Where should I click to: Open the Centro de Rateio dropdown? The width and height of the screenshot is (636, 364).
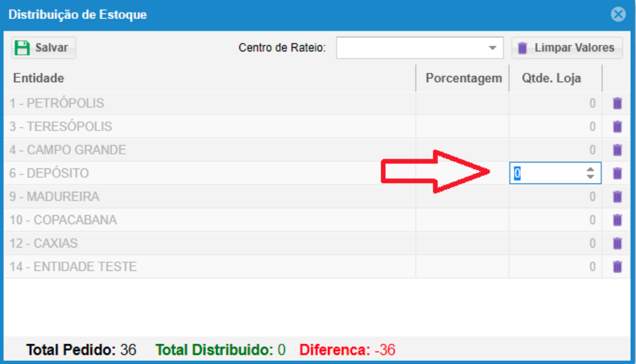492,48
